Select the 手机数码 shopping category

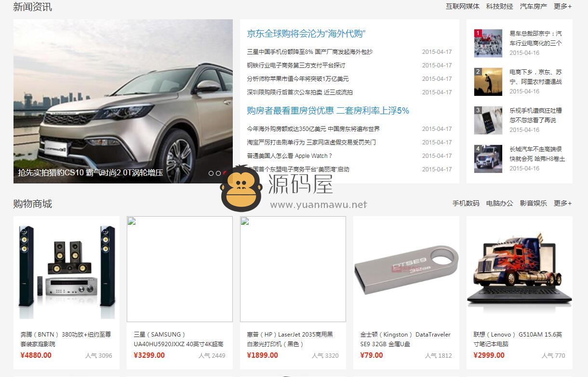(466, 203)
